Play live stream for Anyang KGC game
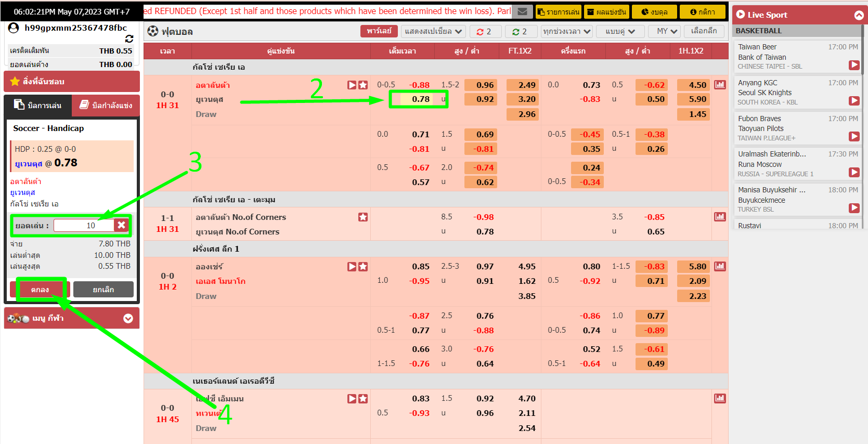868x444 pixels. click(854, 101)
